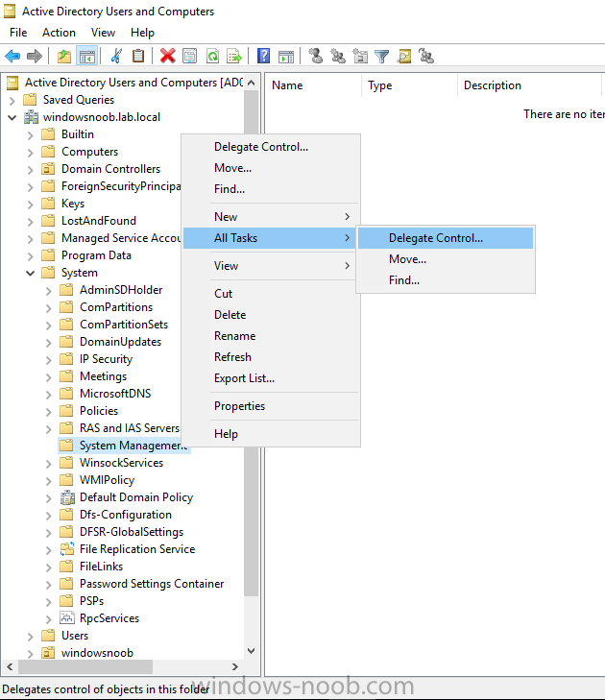This screenshot has height=700, width=605.
Task: Toggle the Show/Hide Console Tree icon
Action: (x=87, y=57)
